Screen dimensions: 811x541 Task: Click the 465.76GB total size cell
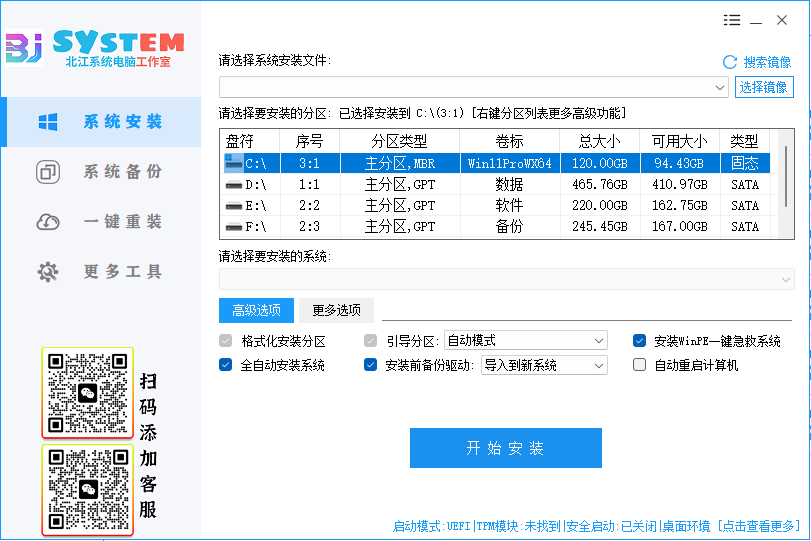click(x=599, y=185)
